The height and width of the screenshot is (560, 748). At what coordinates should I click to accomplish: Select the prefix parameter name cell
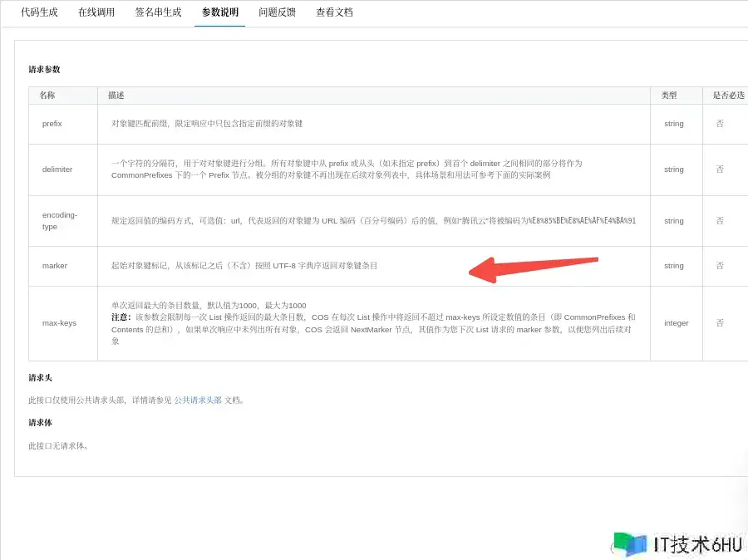click(52, 124)
